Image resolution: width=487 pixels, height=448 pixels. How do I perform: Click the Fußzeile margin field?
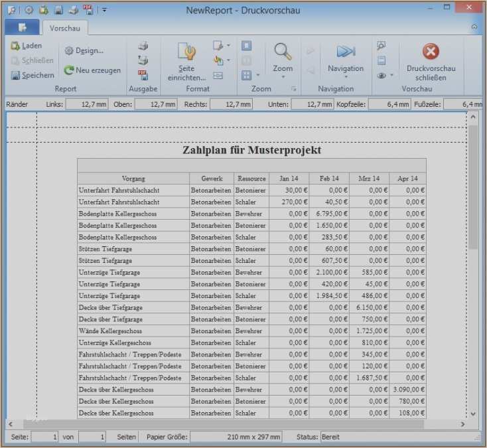463,104
